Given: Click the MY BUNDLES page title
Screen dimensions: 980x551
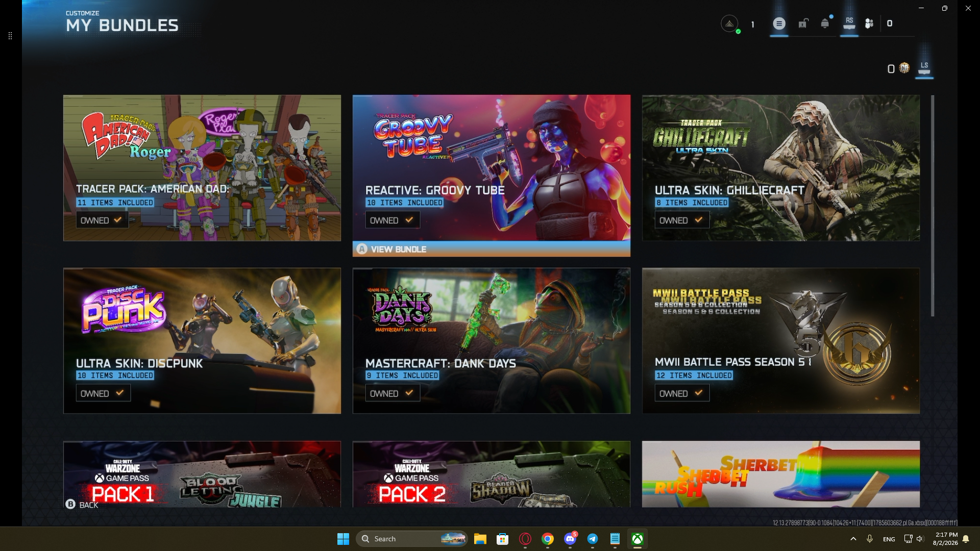Looking at the screenshot, I should (122, 25).
